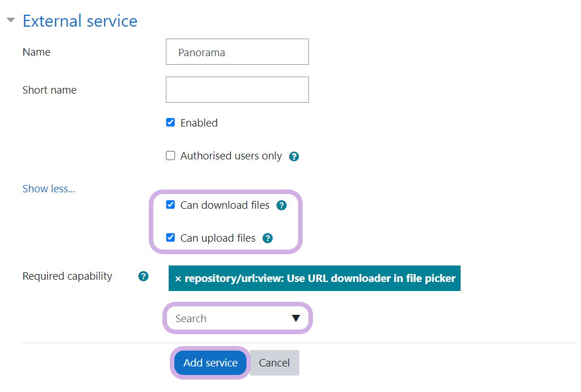Click into the empty Short name field
This screenshot has width=581, height=392.
coord(237,90)
